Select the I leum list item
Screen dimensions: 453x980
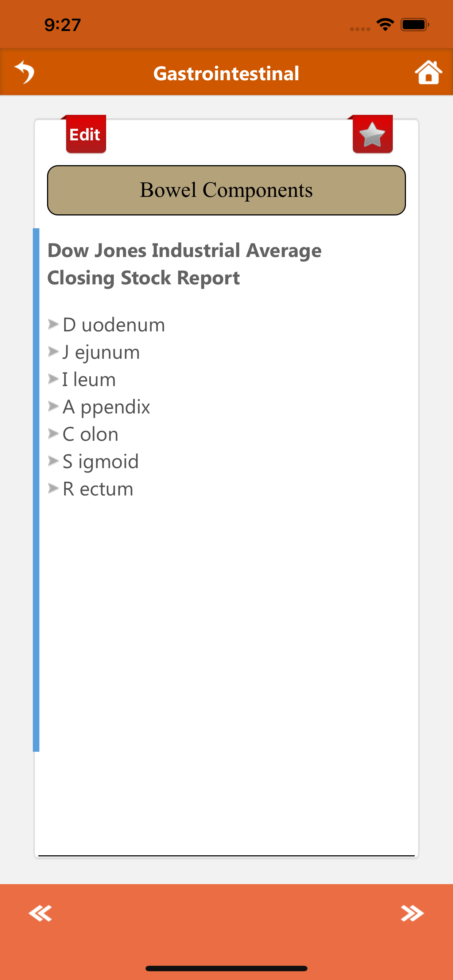(x=88, y=379)
